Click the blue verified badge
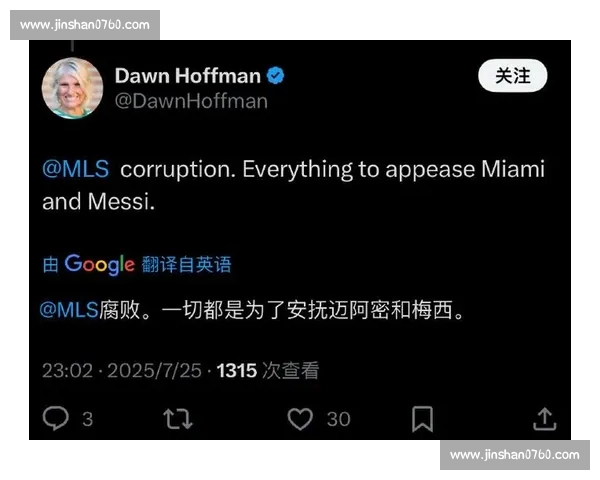Image resolution: width=600 pixels, height=480 pixels. pyautogui.click(x=276, y=75)
